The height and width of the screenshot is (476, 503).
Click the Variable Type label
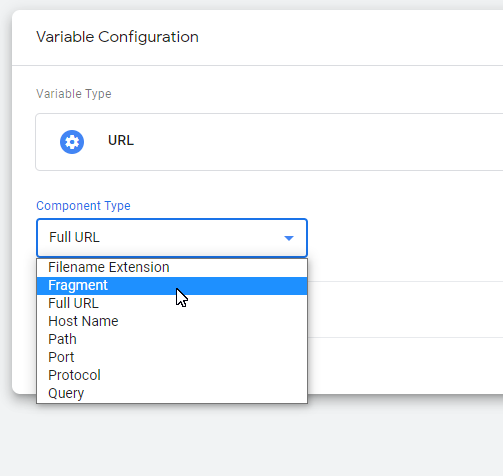(74, 94)
